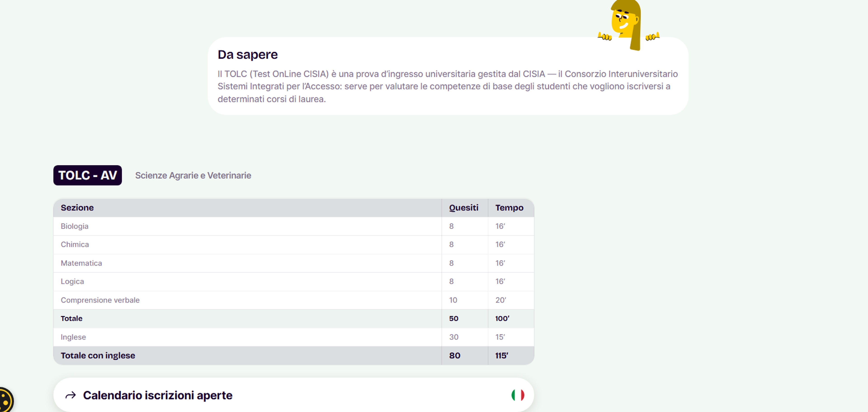The width and height of the screenshot is (868, 412).
Task: Click the Logica section row
Action: (x=294, y=282)
